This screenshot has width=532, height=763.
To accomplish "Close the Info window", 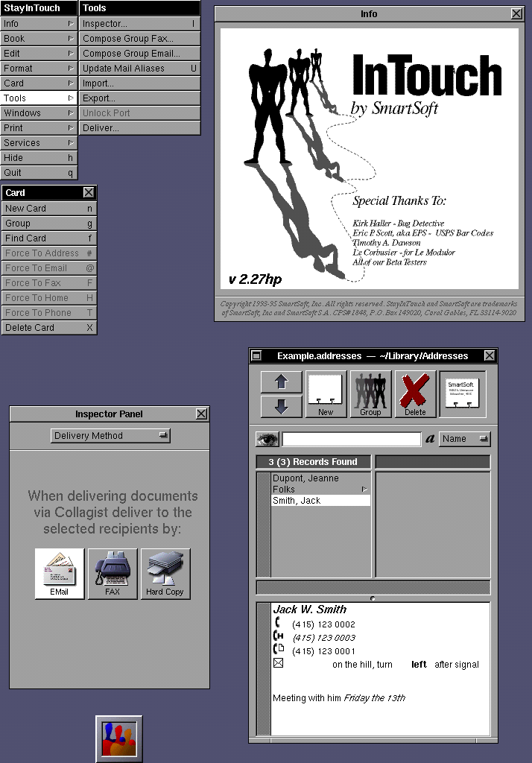I will (x=516, y=13).
